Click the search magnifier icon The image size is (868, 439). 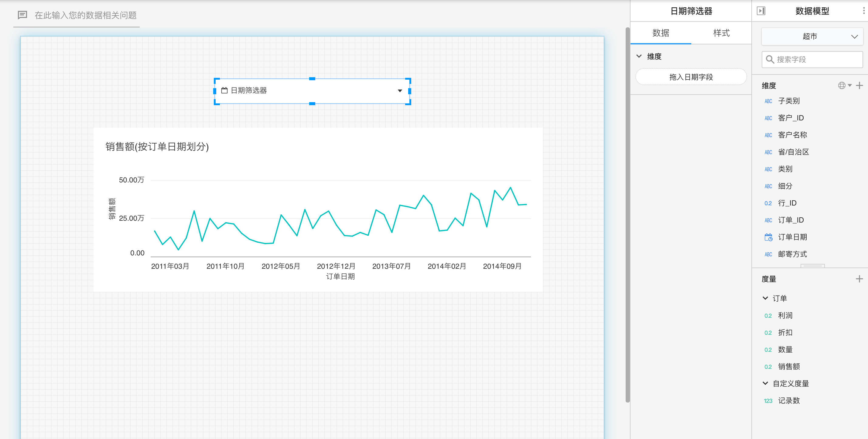[x=770, y=60]
